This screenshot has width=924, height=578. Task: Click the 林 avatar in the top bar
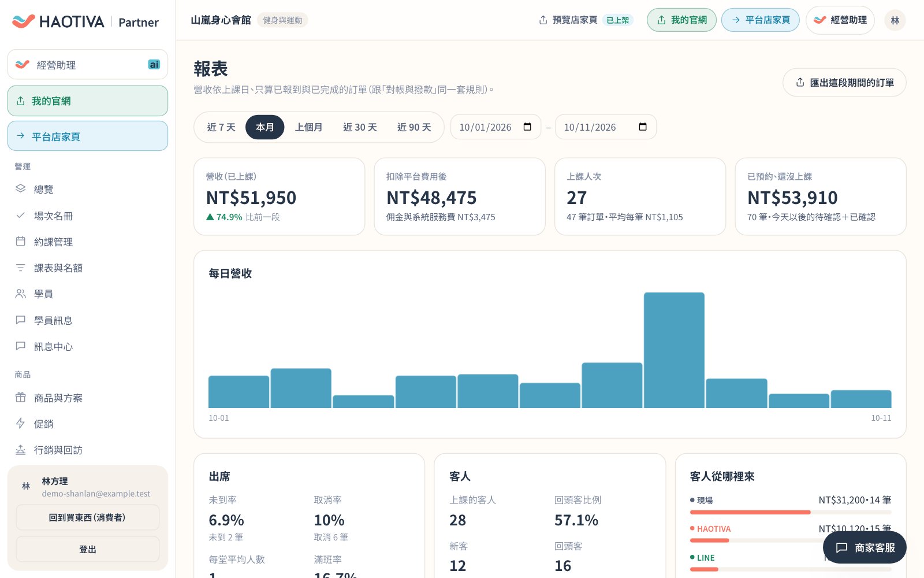pos(895,20)
